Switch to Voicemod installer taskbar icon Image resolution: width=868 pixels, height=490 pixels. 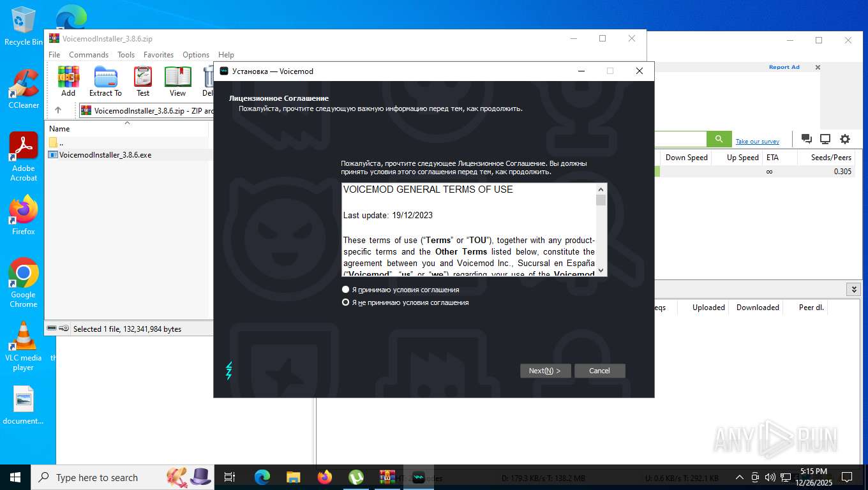(x=419, y=477)
